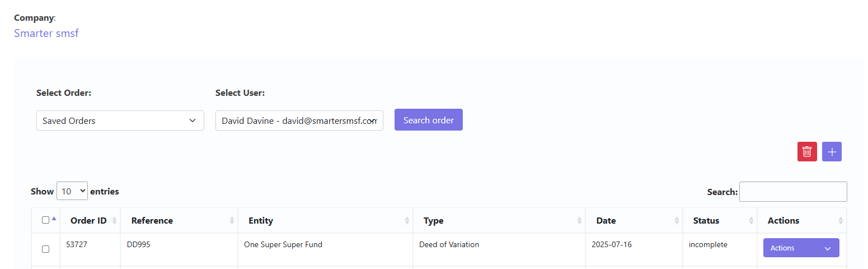Click the purple plus add icon
Image resolution: width=868 pixels, height=269 pixels.
click(832, 152)
